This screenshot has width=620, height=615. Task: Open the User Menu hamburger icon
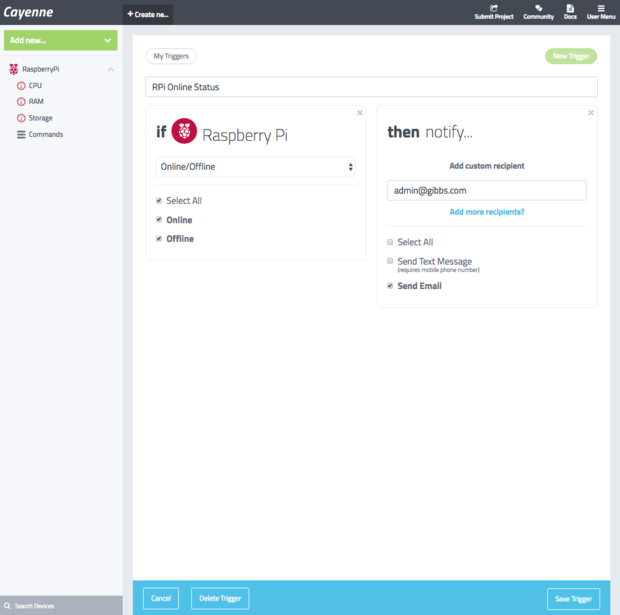(601, 8)
